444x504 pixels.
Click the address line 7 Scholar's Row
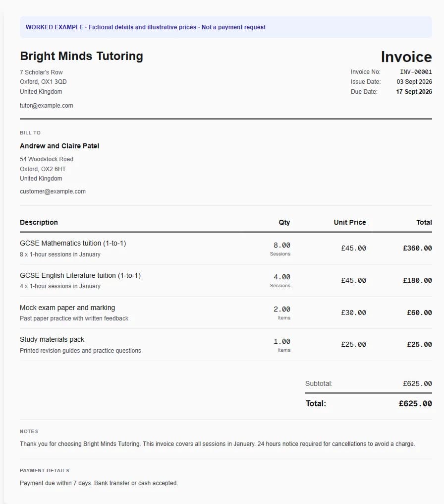(x=41, y=72)
